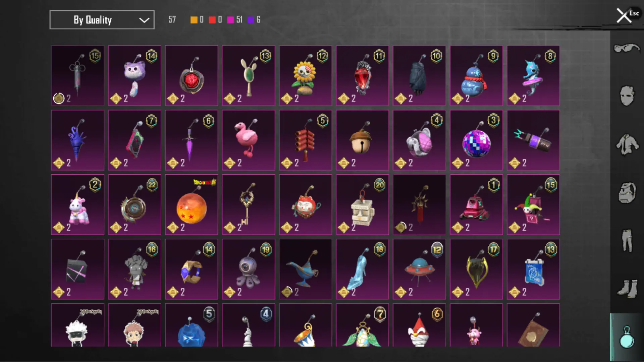Filter by the purple quality swatch
Screen dimensions: 644x362
pos(251,20)
